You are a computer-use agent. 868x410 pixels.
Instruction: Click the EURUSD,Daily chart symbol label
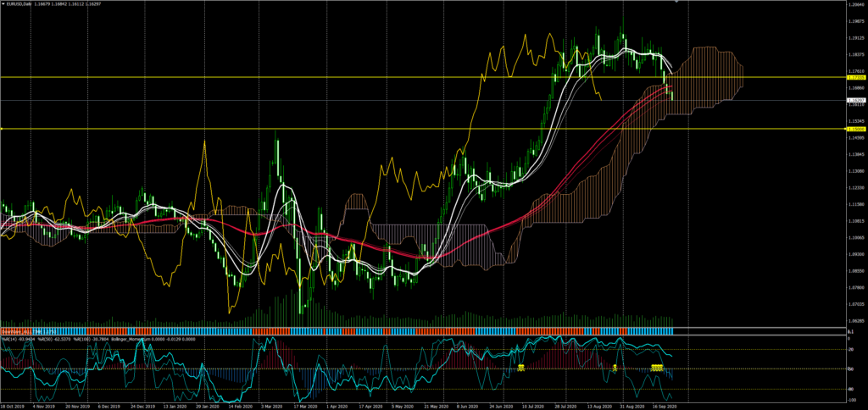pos(20,3)
